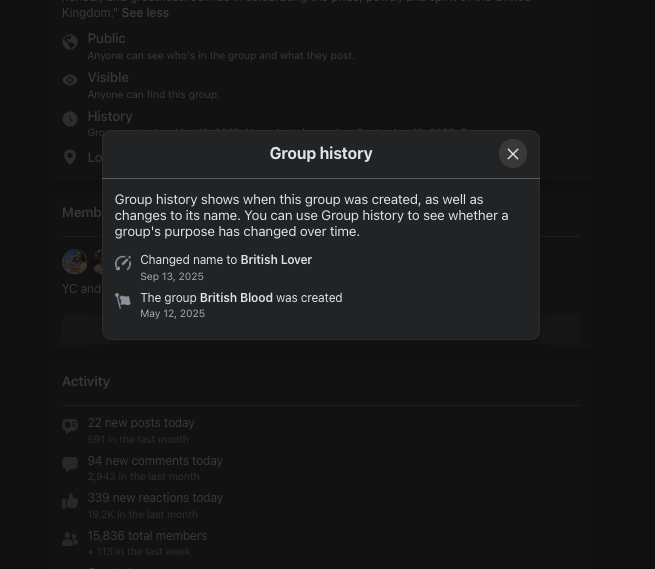Collapse description with See less
This screenshot has width=655, height=569.
[145, 13]
